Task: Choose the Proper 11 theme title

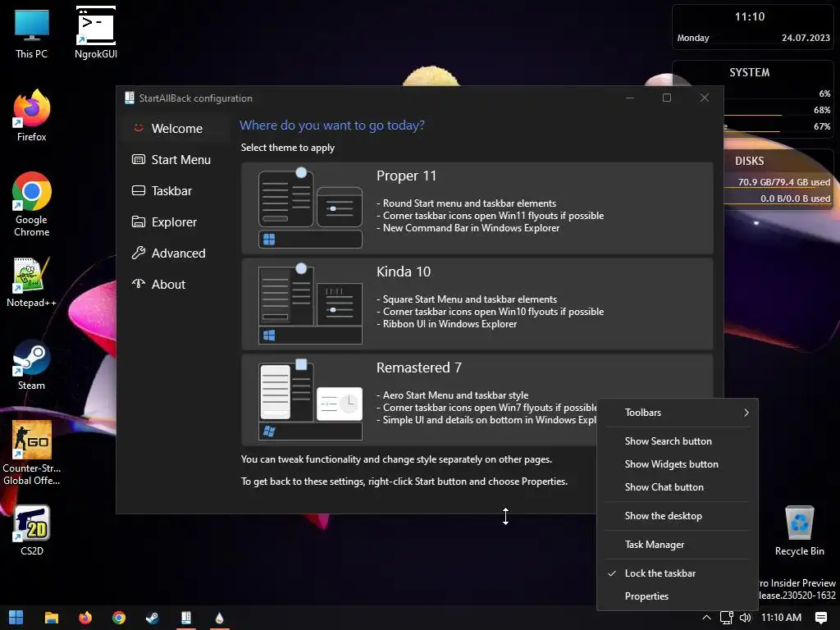Action: click(406, 176)
